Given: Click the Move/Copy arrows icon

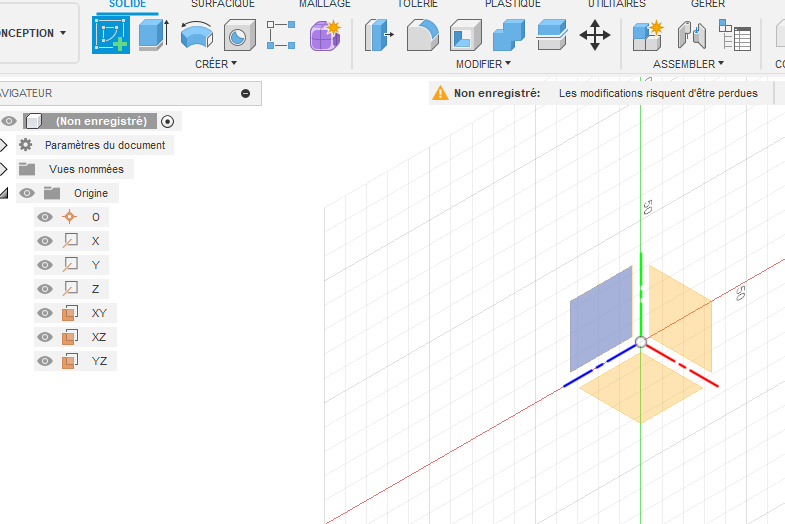Looking at the screenshot, I should click(595, 36).
